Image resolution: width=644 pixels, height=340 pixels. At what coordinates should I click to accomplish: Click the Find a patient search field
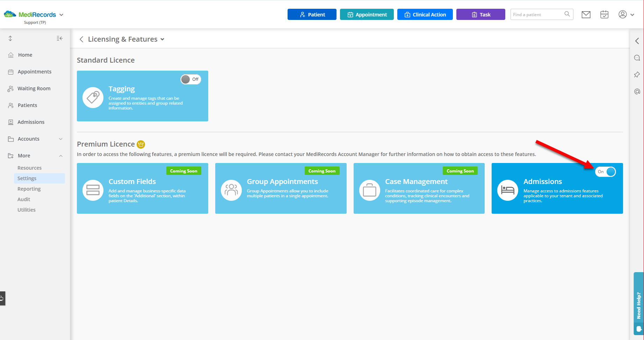pos(536,15)
